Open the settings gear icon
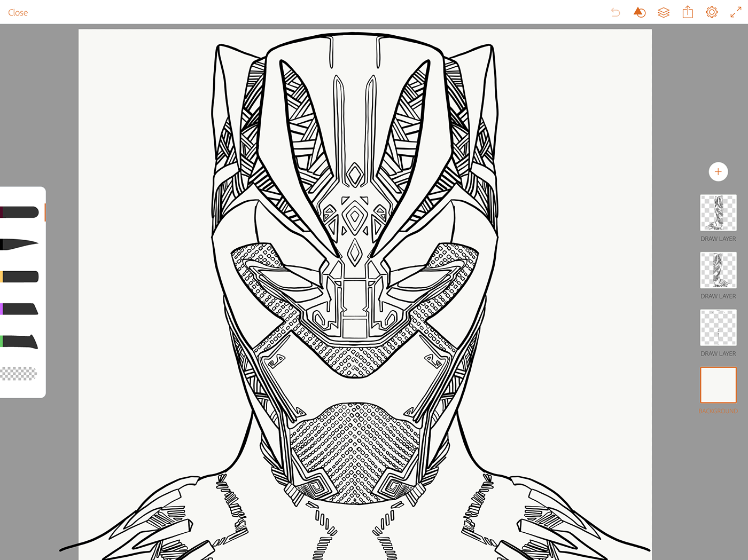Viewport: 748px width, 560px height. click(712, 12)
